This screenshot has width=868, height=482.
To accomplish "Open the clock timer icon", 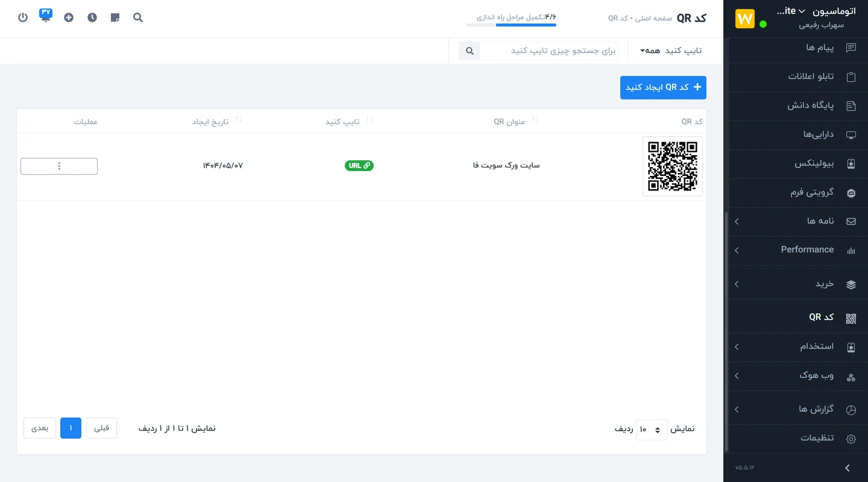I will [x=92, y=17].
